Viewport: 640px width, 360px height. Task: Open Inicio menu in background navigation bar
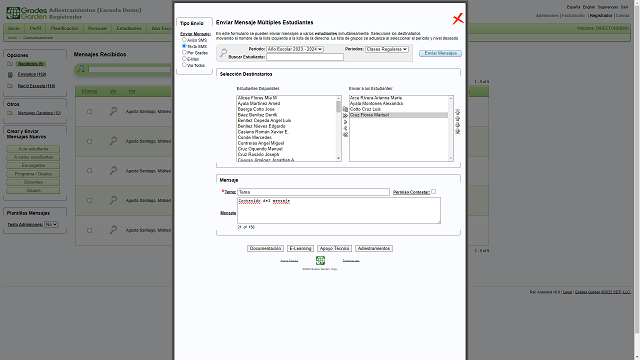[x=14, y=29]
